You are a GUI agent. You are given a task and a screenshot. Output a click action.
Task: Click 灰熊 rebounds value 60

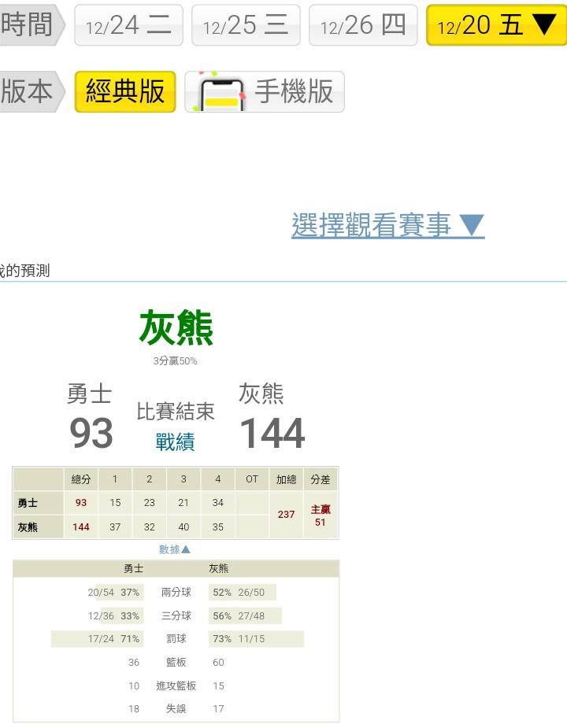(218, 663)
